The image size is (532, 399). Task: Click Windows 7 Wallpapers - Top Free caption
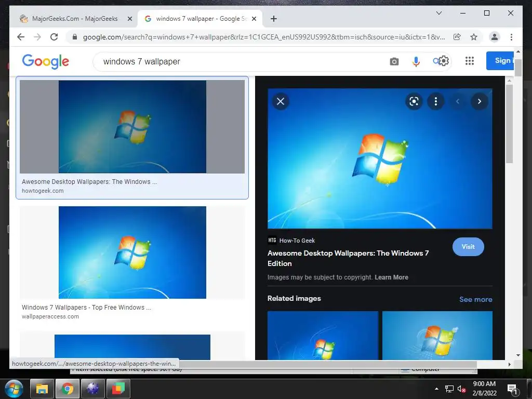(x=86, y=308)
